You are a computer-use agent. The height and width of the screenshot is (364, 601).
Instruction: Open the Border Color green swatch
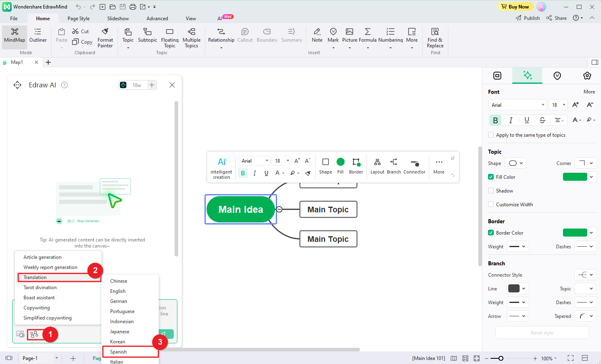[575, 233]
